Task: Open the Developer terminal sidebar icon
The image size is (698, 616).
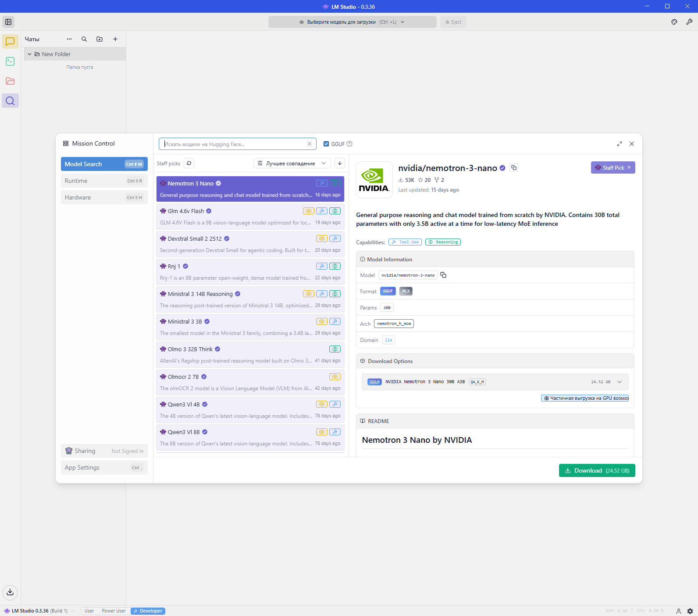Action: click(10, 61)
